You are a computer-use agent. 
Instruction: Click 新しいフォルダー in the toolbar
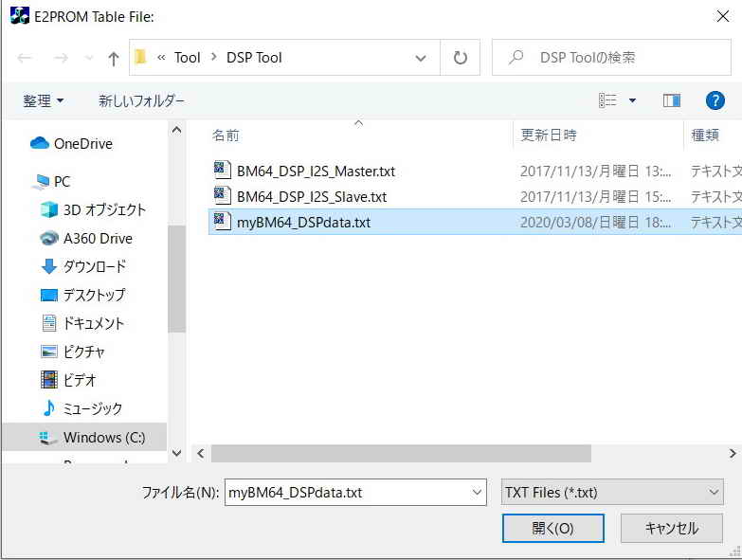pyautogui.click(x=141, y=100)
